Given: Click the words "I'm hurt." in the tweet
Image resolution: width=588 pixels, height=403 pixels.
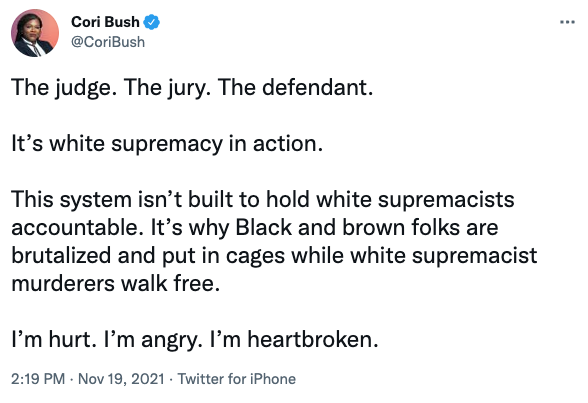Looking at the screenshot, I should (54, 340).
